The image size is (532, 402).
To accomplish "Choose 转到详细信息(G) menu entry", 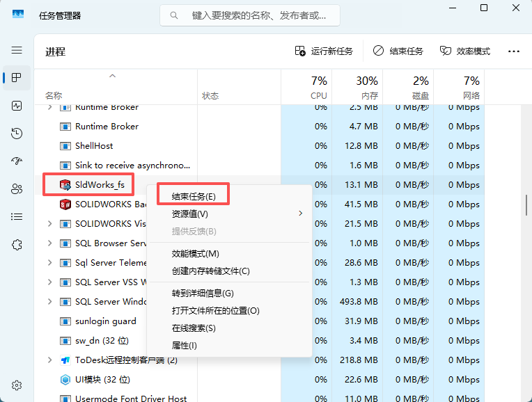I will [x=229, y=294].
